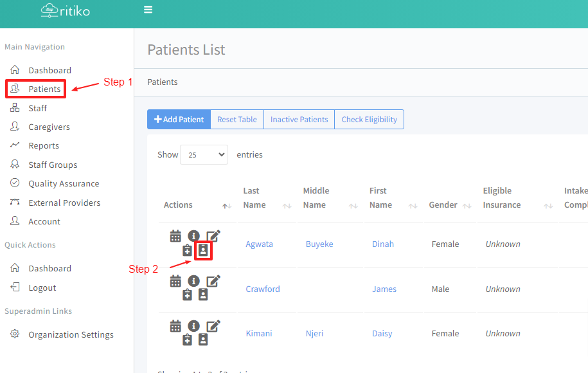The image size is (588, 373).
Task: Click the Add Patient button
Action: pyautogui.click(x=179, y=119)
